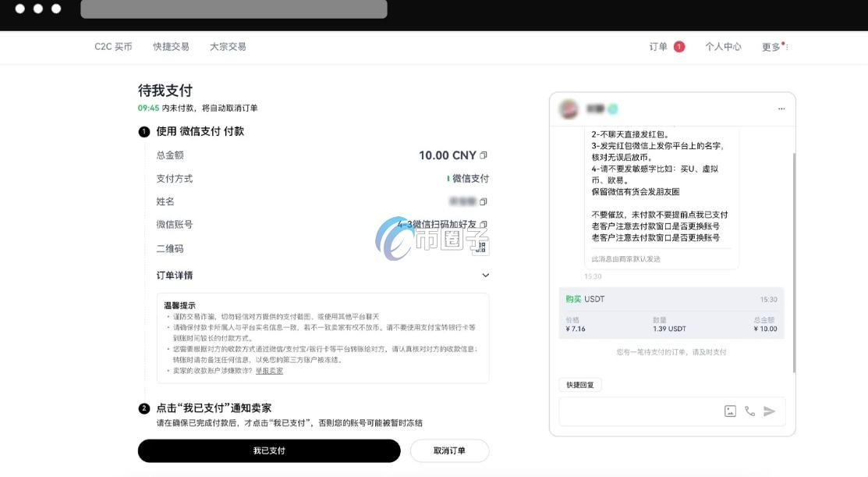Switch to the 快捷交易 tab
Viewport: 868px width, 477px height.
tap(172, 46)
